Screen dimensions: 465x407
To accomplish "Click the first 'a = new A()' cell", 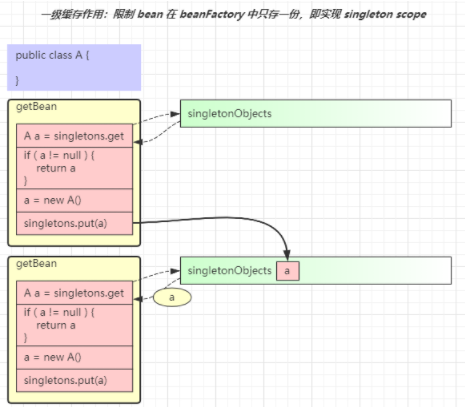I will 75,200.
